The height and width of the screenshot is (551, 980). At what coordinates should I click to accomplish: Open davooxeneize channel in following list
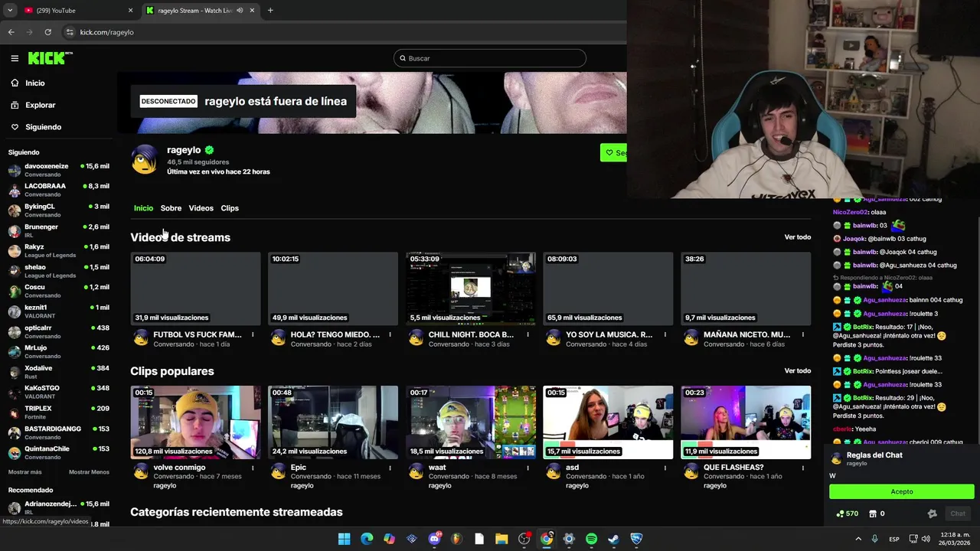tap(58, 170)
